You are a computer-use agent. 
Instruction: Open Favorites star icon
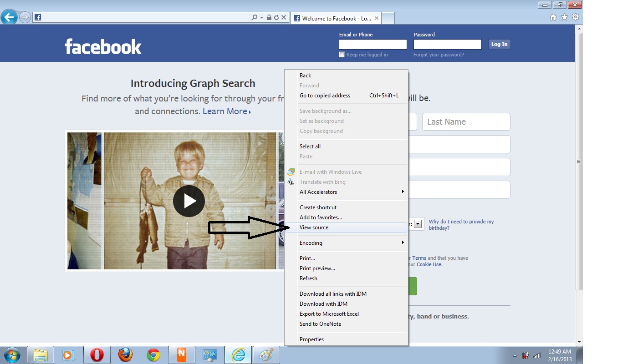pyautogui.click(x=564, y=17)
